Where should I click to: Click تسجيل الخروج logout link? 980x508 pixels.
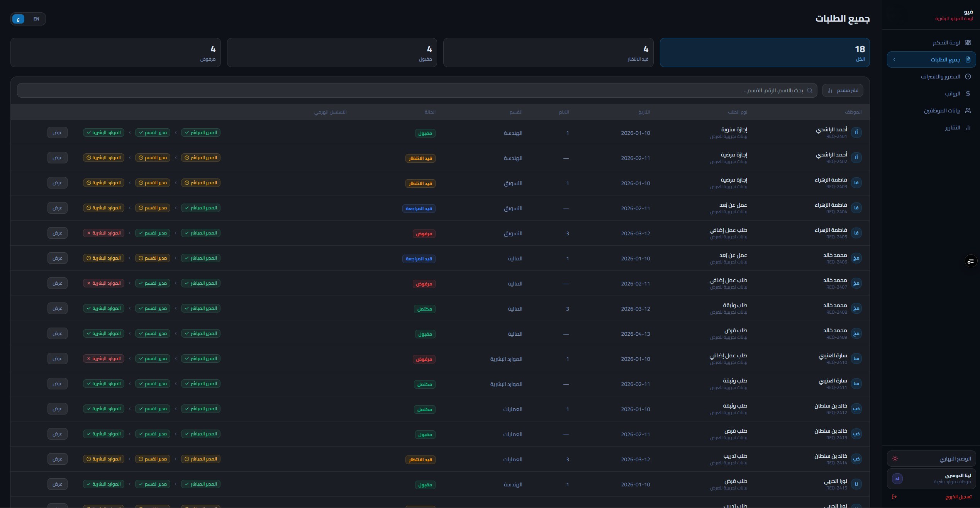[x=958, y=497]
